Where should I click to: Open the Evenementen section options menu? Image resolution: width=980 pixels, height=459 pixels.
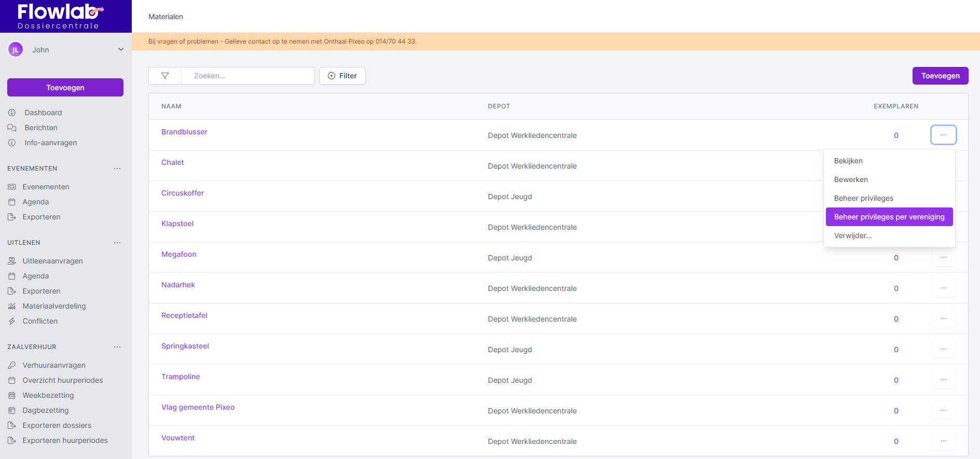pos(117,169)
